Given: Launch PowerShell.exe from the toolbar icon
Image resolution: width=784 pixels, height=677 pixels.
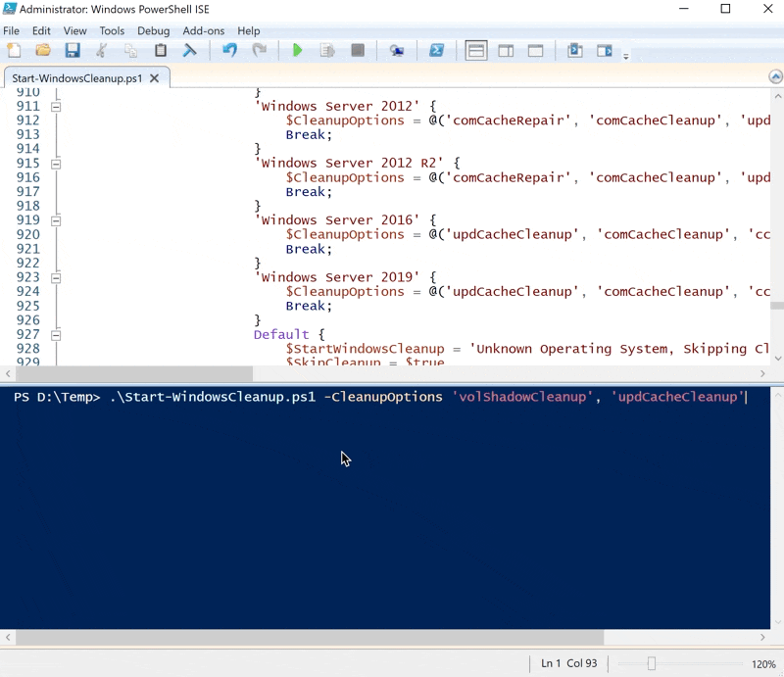Looking at the screenshot, I should coord(434,50).
